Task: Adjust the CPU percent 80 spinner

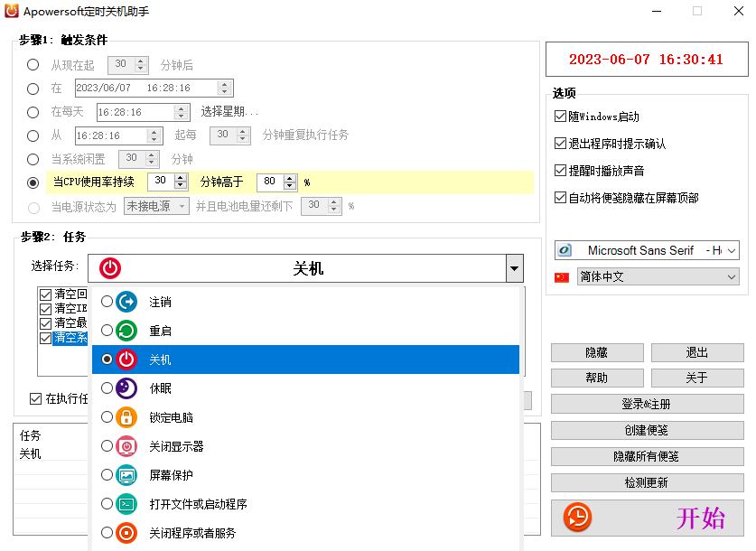Action: point(290,182)
